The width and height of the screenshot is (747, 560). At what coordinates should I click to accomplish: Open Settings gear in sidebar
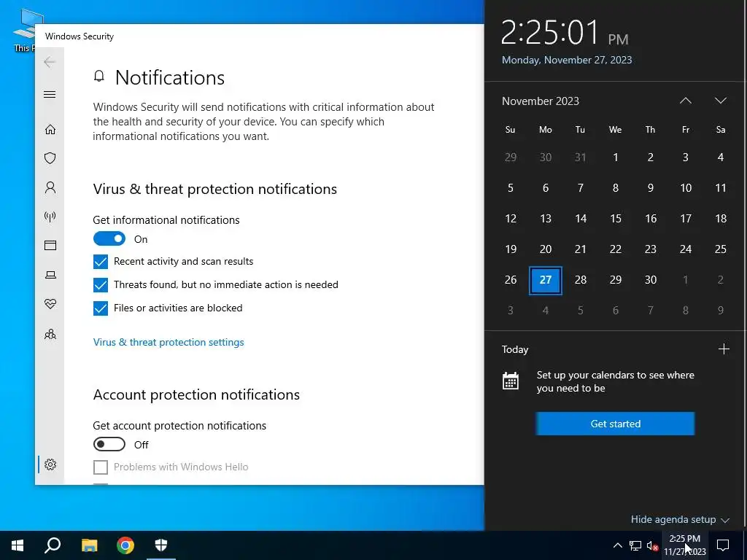click(x=50, y=464)
